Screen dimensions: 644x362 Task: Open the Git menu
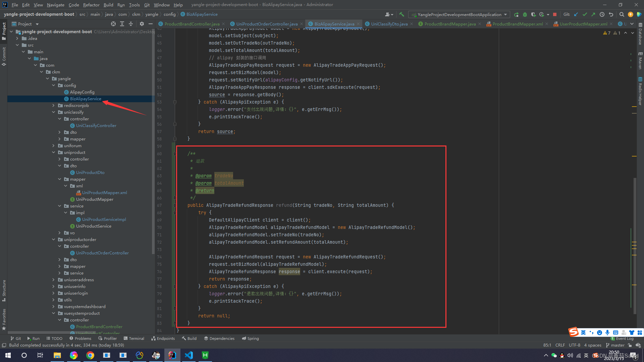point(147,5)
